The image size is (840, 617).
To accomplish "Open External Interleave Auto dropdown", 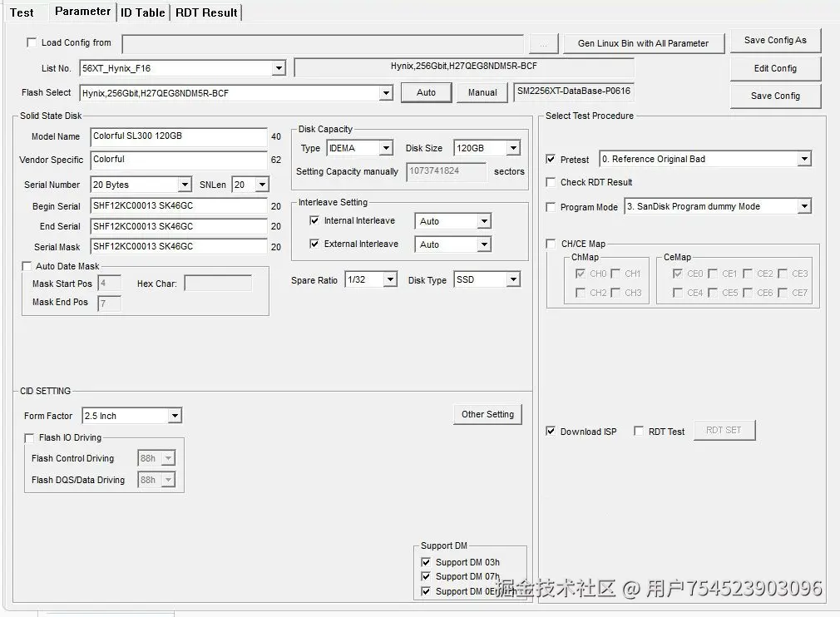I will pyautogui.click(x=484, y=244).
